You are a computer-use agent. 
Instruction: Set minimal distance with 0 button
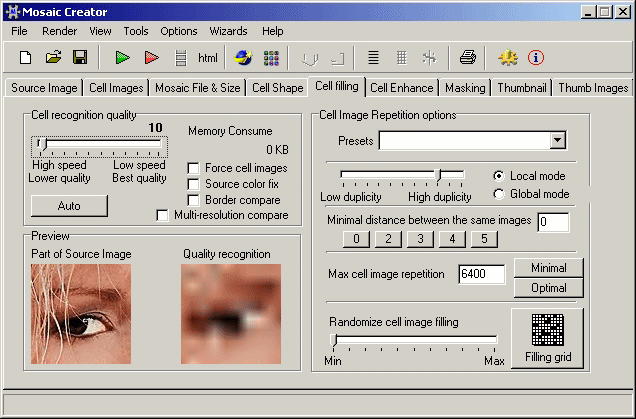tap(356, 239)
